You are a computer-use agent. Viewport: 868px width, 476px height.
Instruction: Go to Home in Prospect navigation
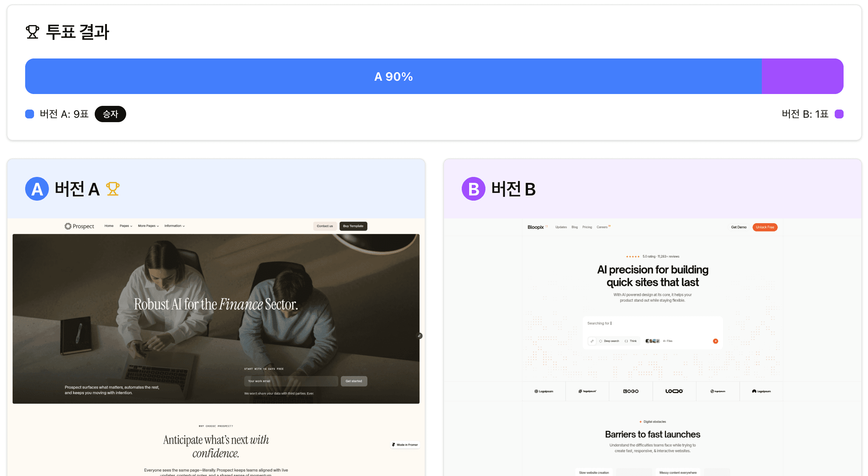tap(109, 226)
